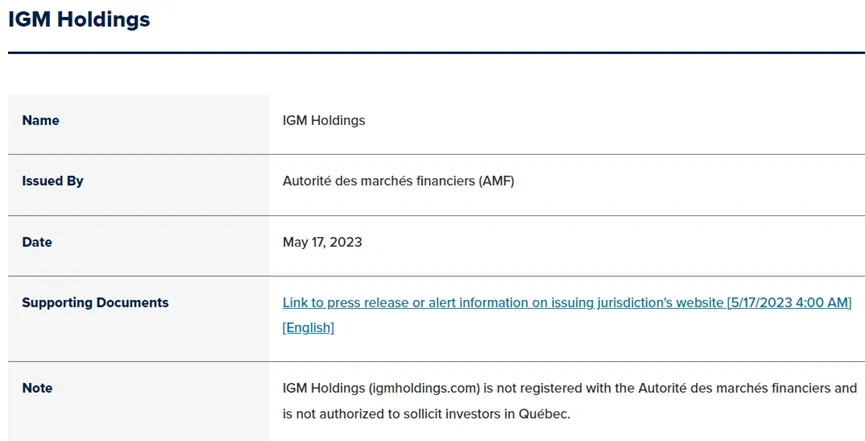
Task: Click the May 17, 2023 date value
Action: coord(322,242)
